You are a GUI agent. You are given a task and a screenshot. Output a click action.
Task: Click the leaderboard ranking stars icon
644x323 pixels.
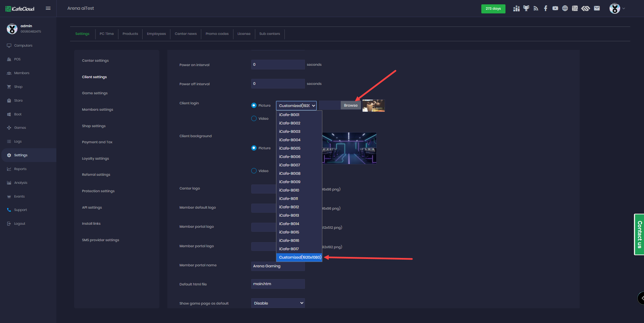(516, 8)
